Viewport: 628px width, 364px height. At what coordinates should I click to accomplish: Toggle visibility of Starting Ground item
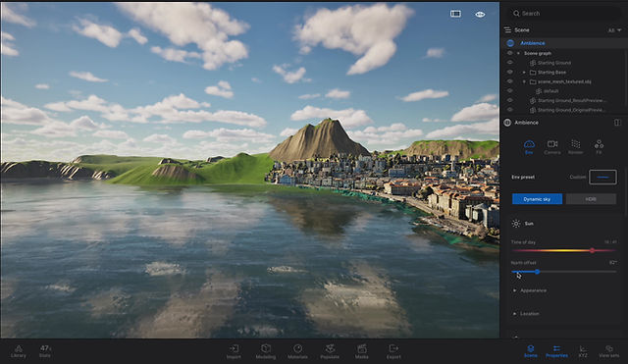[x=510, y=63]
